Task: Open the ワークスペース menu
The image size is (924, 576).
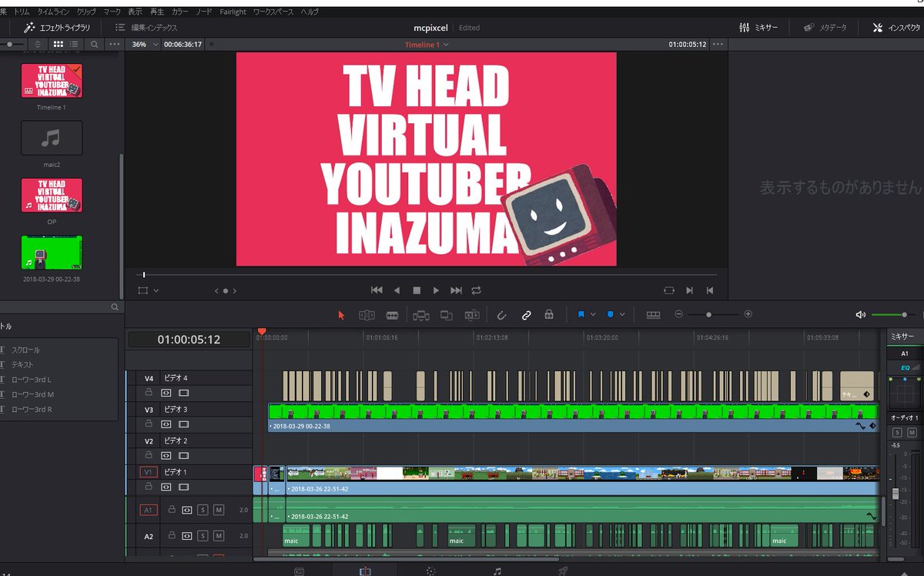Action: (274, 12)
